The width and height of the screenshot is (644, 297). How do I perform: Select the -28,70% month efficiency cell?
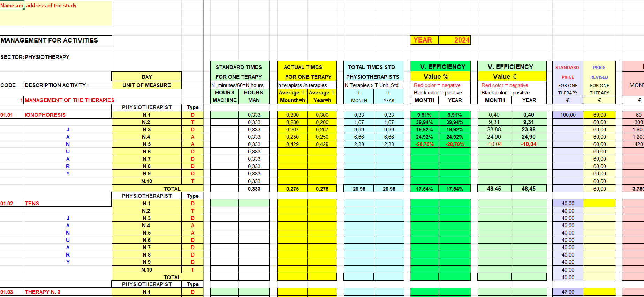pos(424,144)
